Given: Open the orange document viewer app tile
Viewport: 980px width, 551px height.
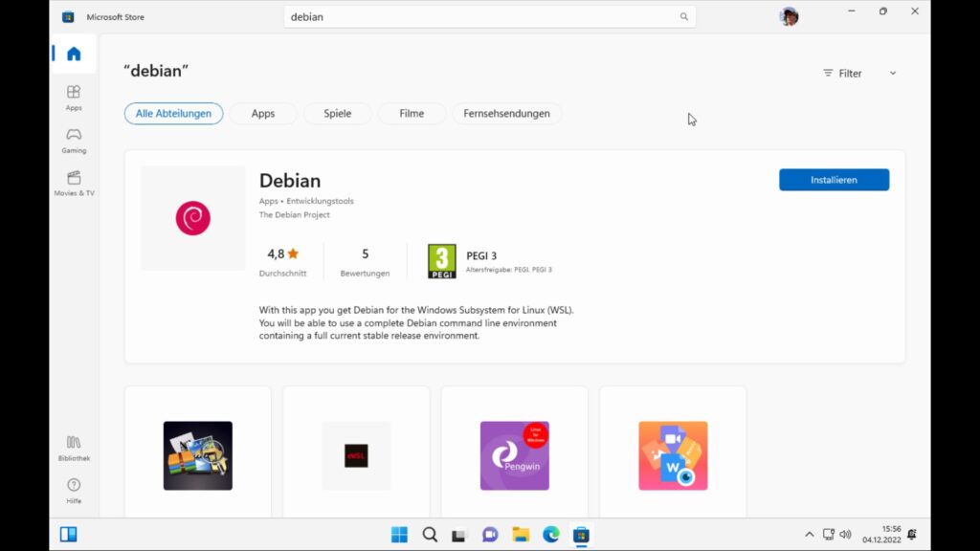Looking at the screenshot, I should pyautogui.click(x=673, y=455).
